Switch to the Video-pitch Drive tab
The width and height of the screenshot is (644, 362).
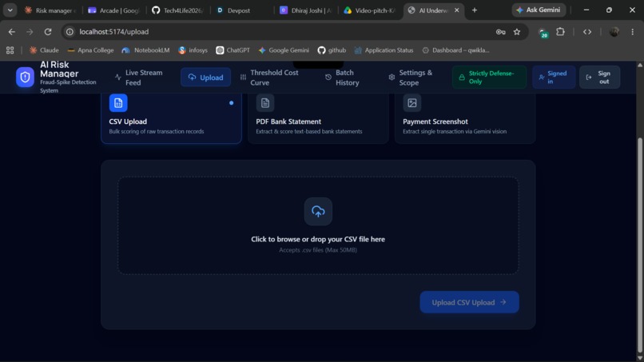[370, 10]
